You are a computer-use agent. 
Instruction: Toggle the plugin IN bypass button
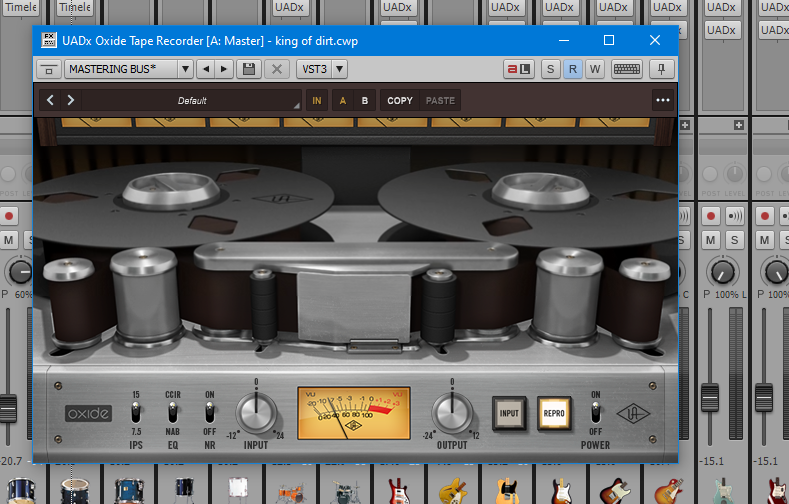coord(317,100)
